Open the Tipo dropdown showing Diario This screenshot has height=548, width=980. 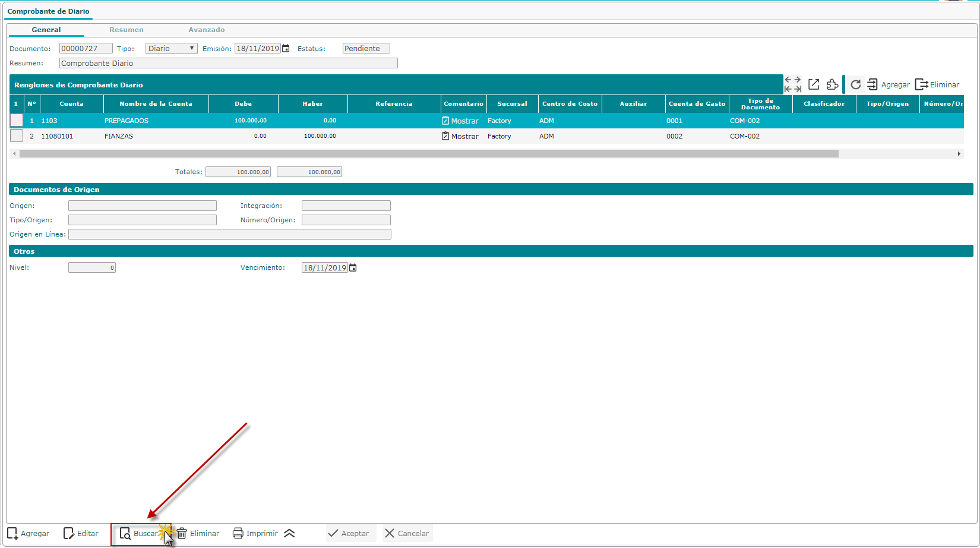point(171,49)
